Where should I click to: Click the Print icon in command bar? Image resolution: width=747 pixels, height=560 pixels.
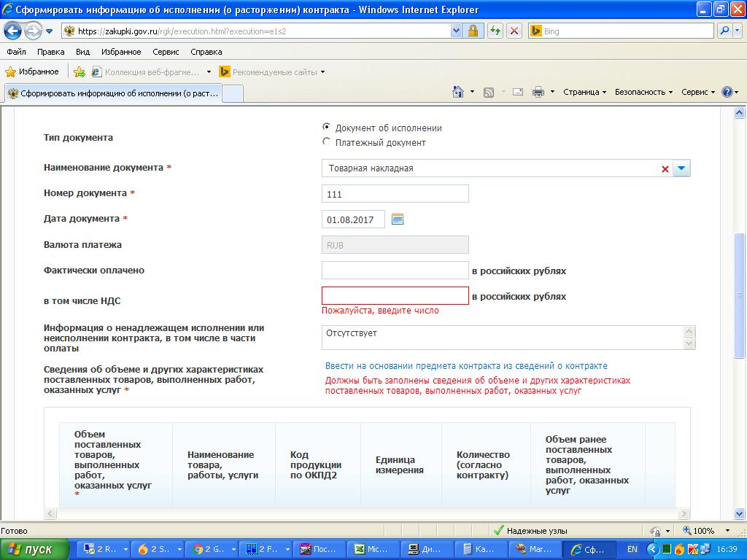538,92
